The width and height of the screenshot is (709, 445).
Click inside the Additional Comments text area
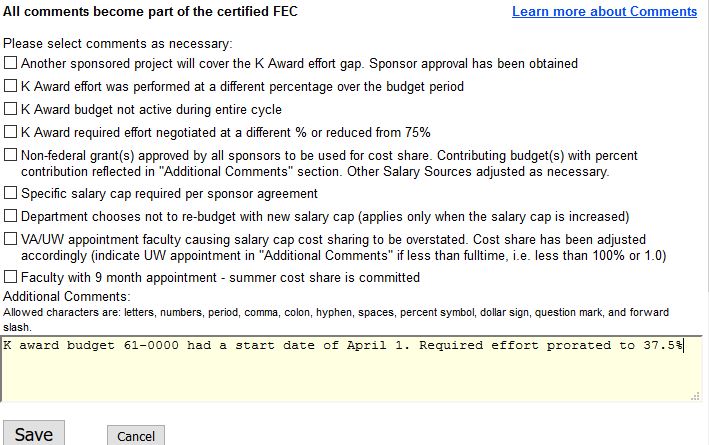coord(352,369)
